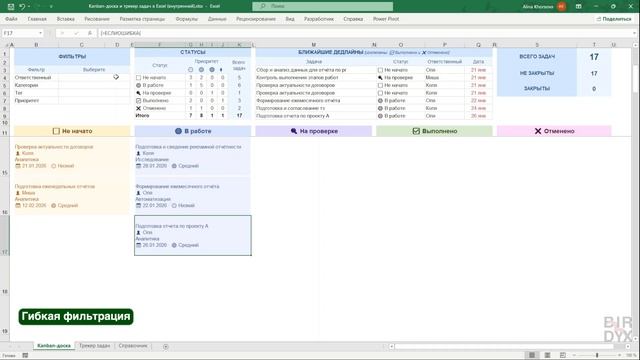Open Ribbon Display Options icon
The width and height of the screenshot is (640, 360).
578,7
